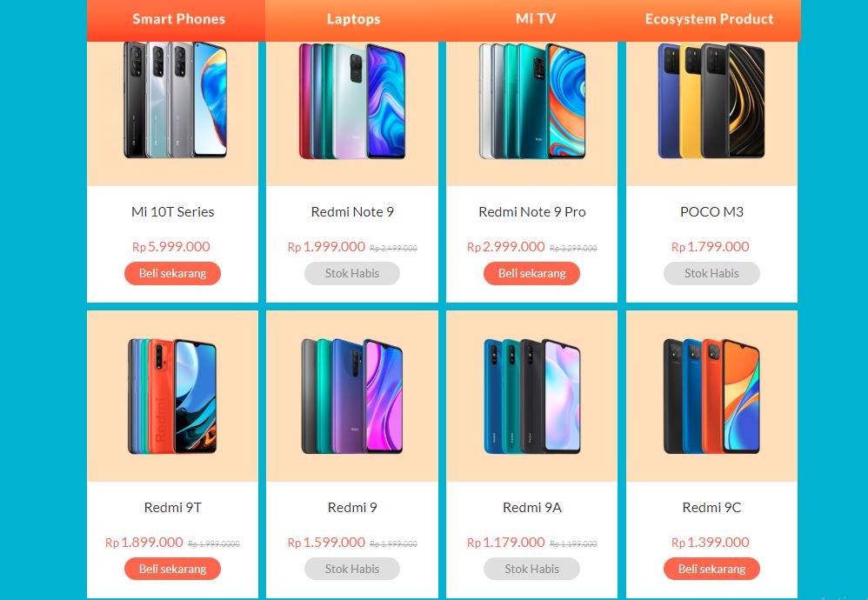Open the POCO M3 phone image
Viewport: 868px width, 600px height.
click(711, 101)
